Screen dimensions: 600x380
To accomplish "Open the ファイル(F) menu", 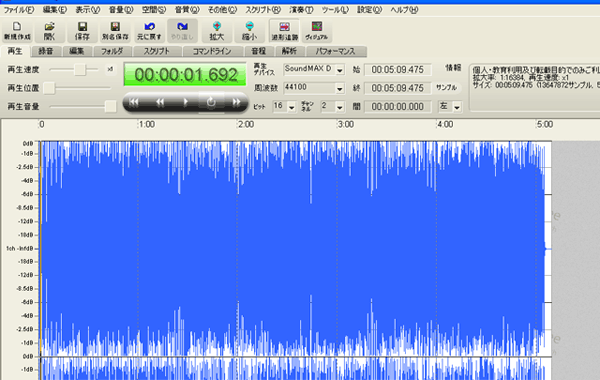I will point(18,10).
